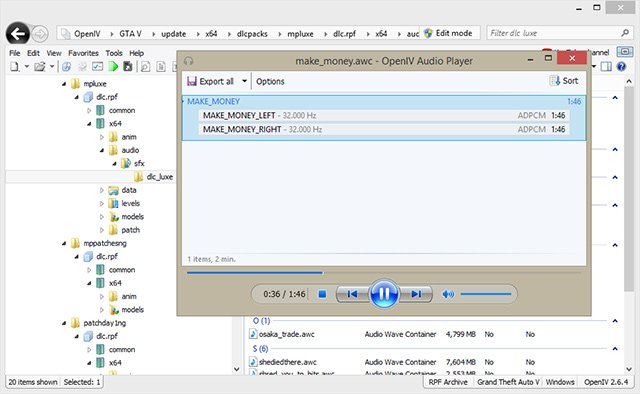This screenshot has height=394, width=640.
Task: Collapse the O (1) file group
Action: tap(615, 321)
